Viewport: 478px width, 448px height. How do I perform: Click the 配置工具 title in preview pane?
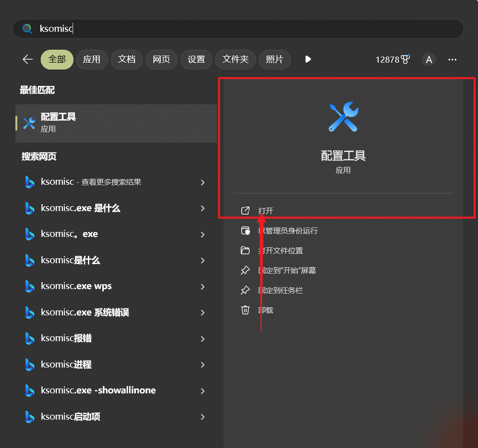click(343, 155)
